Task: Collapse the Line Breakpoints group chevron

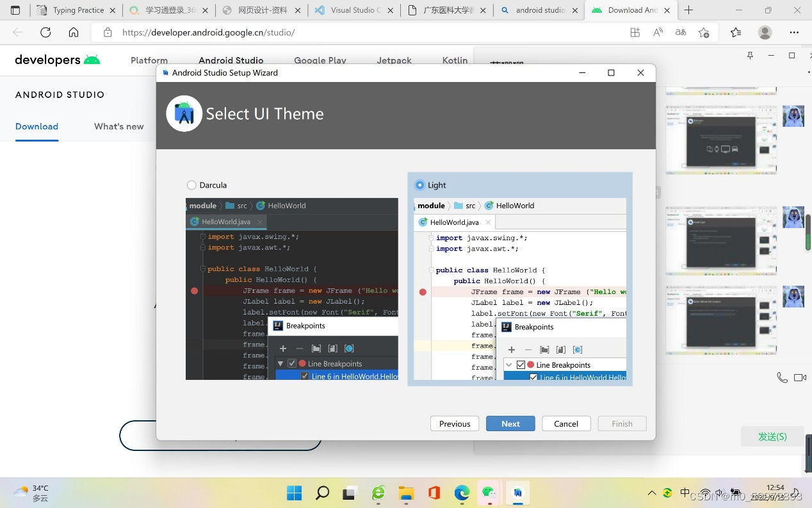Action: click(x=508, y=365)
